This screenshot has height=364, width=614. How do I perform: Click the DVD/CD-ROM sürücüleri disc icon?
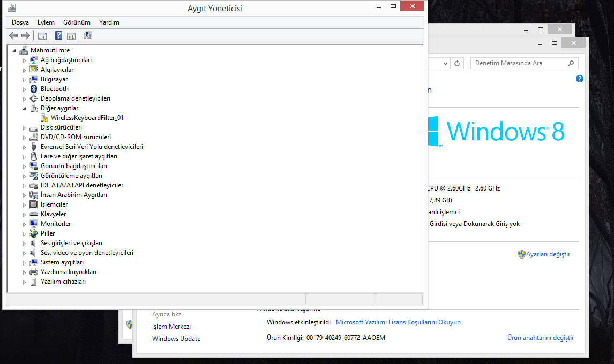pos(34,137)
